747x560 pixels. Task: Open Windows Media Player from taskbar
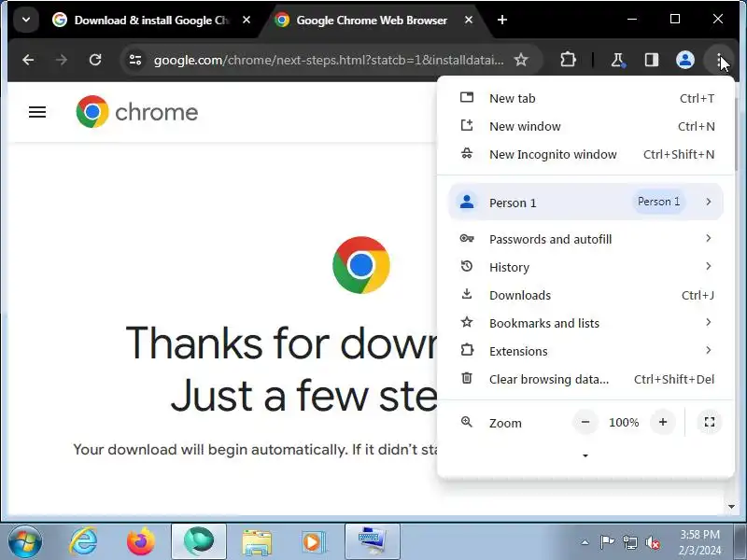point(313,542)
